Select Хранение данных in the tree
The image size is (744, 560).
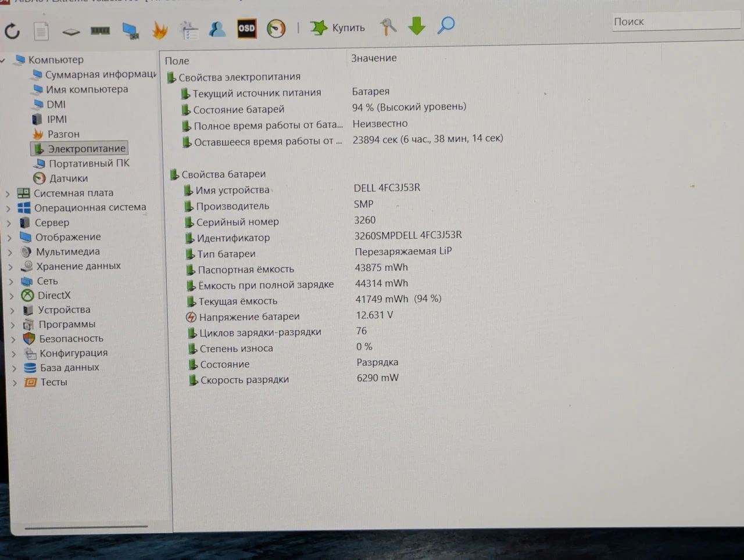pyautogui.click(x=71, y=266)
